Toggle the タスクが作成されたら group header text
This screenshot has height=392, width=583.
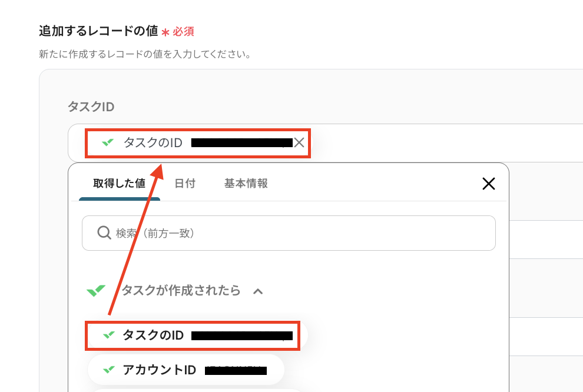181,291
